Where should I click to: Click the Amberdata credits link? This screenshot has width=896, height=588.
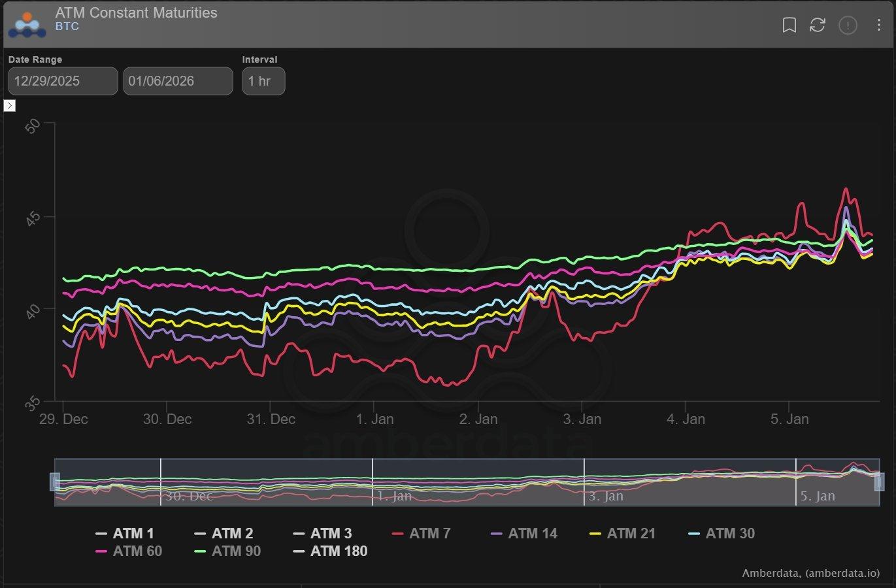point(810,574)
